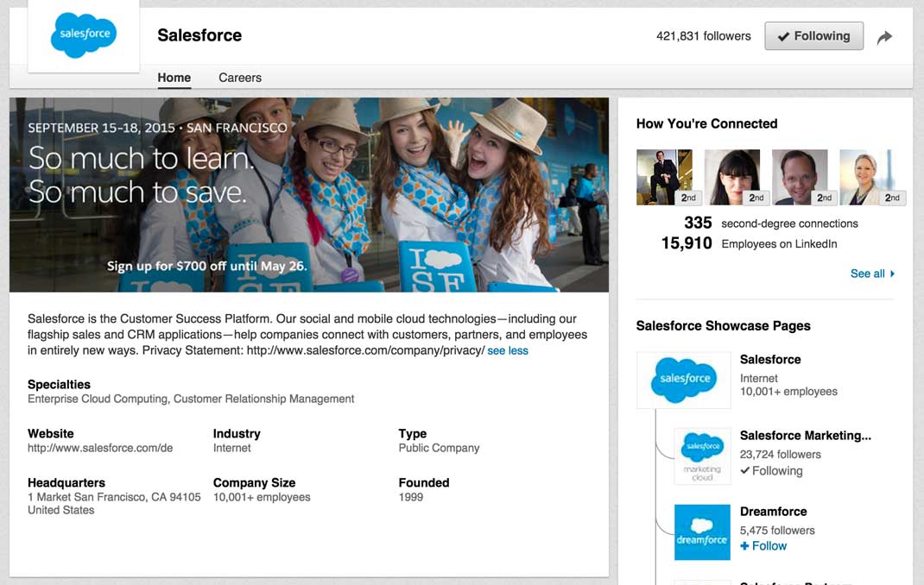Image resolution: width=924 pixels, height=585 pixels.
Task: Click the How You're Connected heading
Action: pyautogui.click(x=706, y=123)
